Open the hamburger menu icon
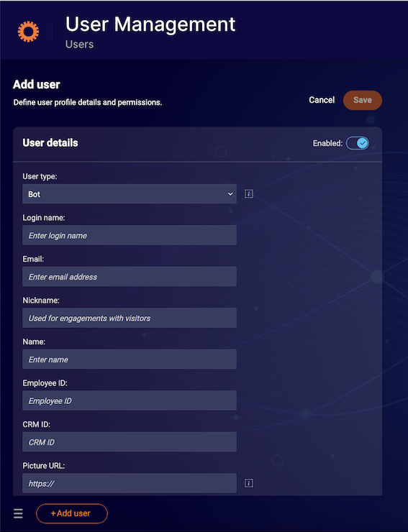Image resolution: width=408 pixels, height=532 pixels. pos(18,513)
